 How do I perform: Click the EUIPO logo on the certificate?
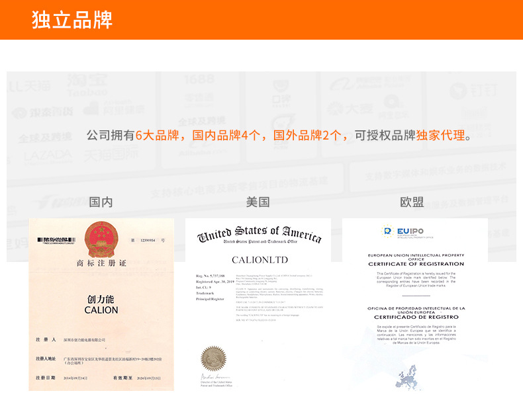pos(407,231)
